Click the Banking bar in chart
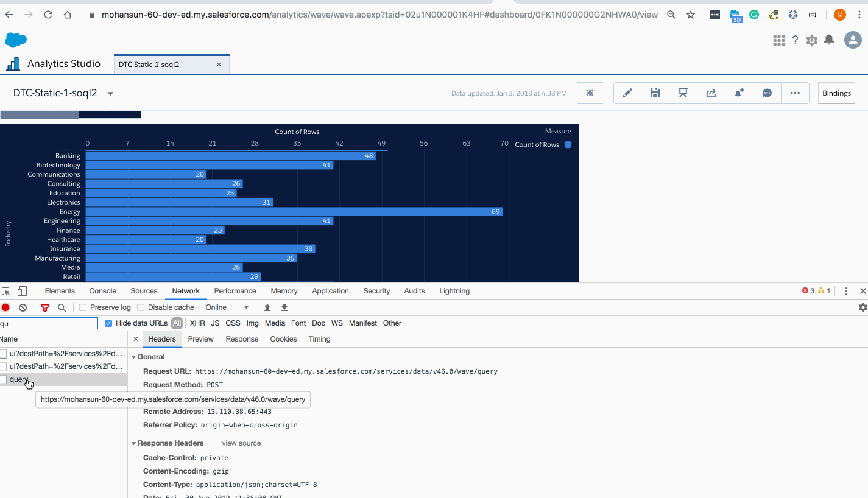This screenshot has width=868, height=498. 230,156
